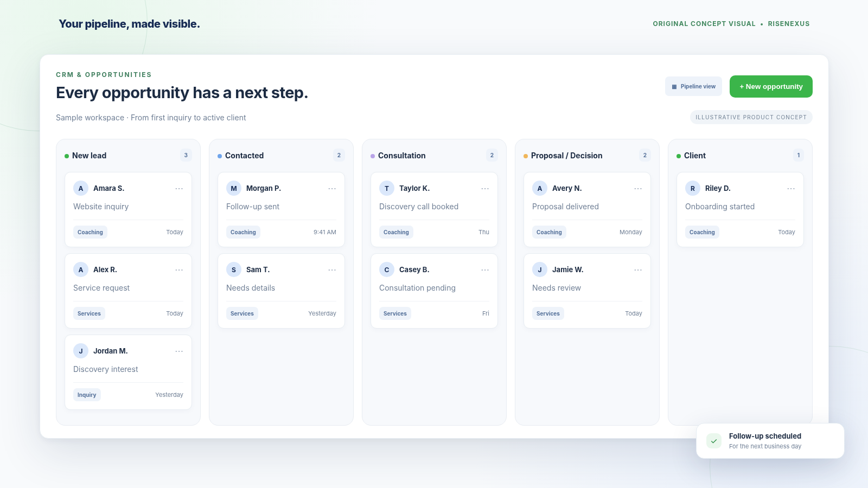Click the 'Service request' text
868x488 pixels.
tap(101, 288)
